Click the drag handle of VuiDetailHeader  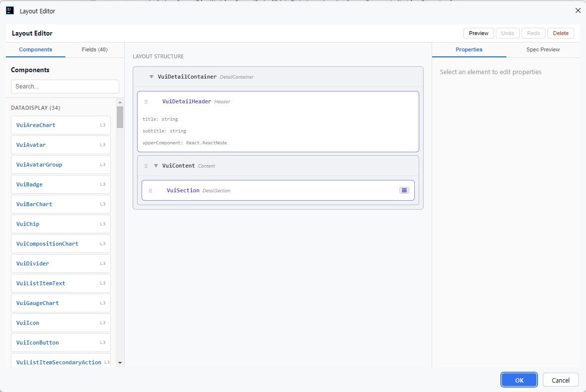pyautogui.click(x=146, y=101)
